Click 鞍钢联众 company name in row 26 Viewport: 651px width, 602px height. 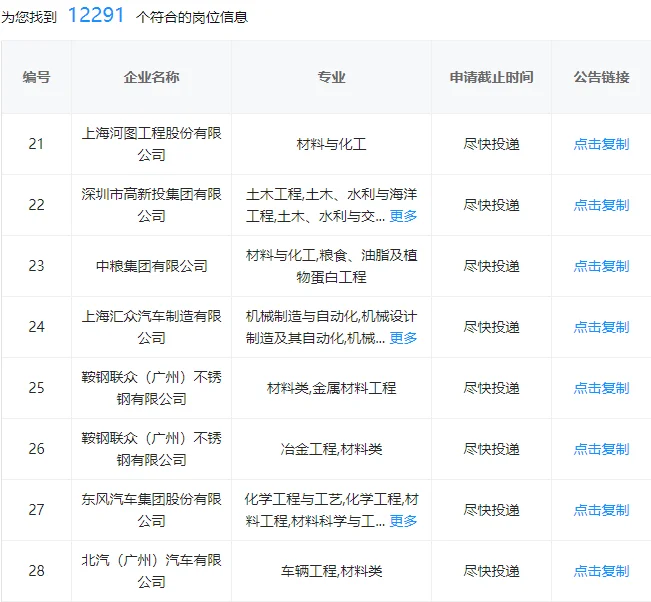(x=151, y=449)
